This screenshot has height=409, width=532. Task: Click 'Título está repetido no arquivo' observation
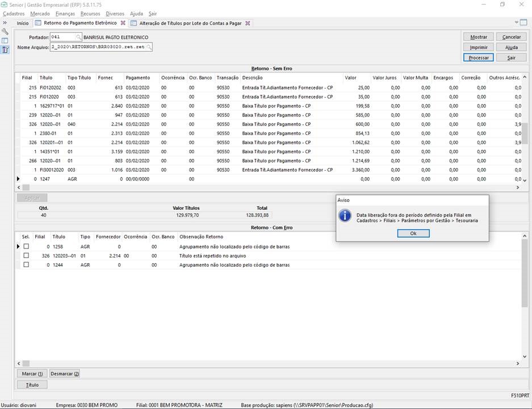click(213, 256)
